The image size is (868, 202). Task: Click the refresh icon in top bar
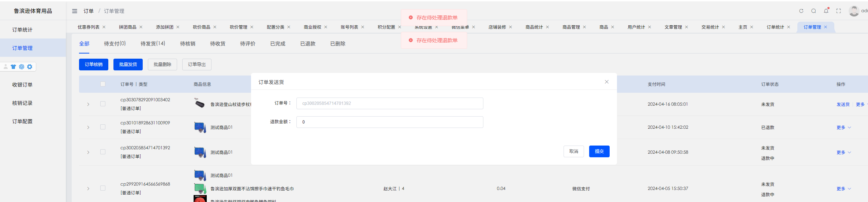(x=801, y=11)
